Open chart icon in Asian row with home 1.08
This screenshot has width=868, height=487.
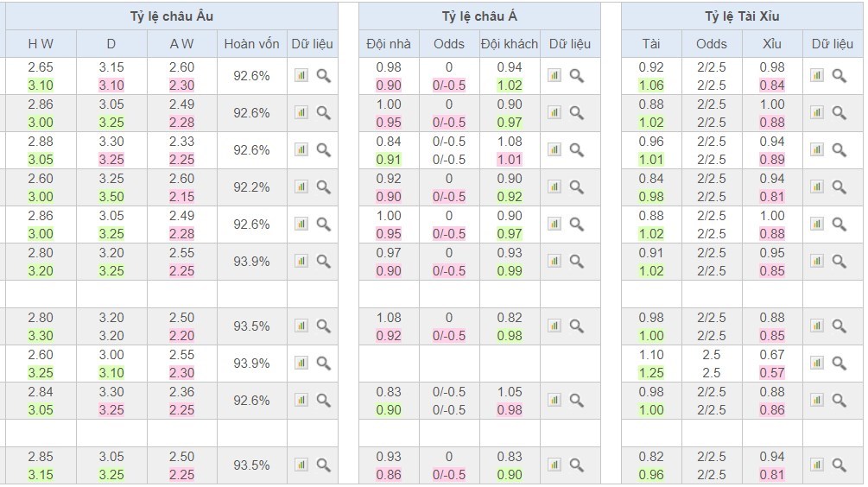point(554,326)
